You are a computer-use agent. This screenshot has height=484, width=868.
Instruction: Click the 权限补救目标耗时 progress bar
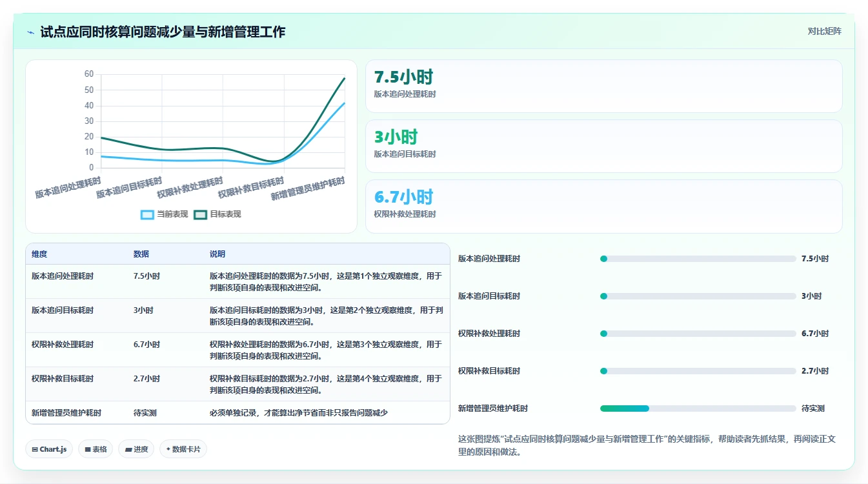coord(698,371)
